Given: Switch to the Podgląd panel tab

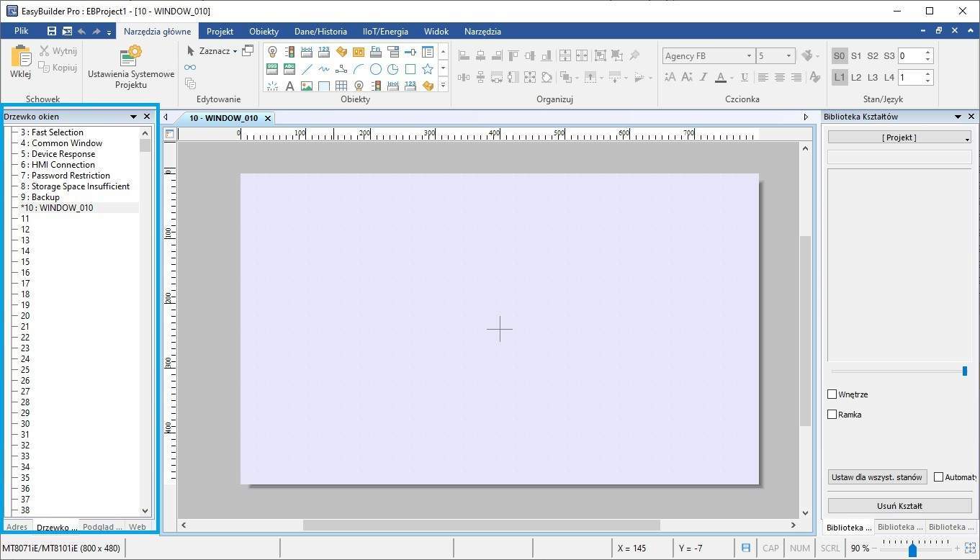Looking at the screenshot, I should tap(102, 527).
